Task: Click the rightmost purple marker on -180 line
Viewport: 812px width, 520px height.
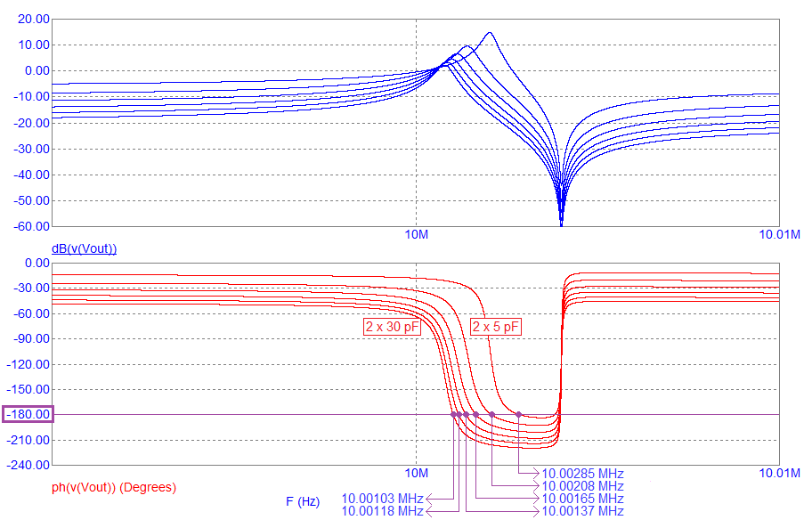Action: (519, 414)
